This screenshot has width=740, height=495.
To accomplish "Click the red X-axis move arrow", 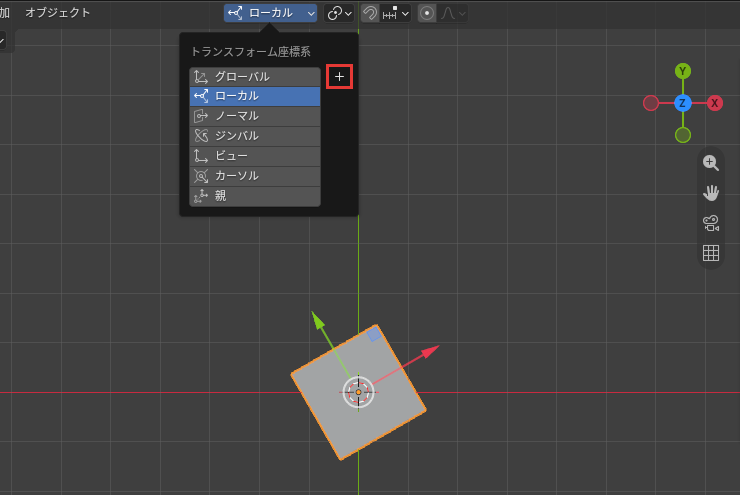I will [x=429, y=352].
